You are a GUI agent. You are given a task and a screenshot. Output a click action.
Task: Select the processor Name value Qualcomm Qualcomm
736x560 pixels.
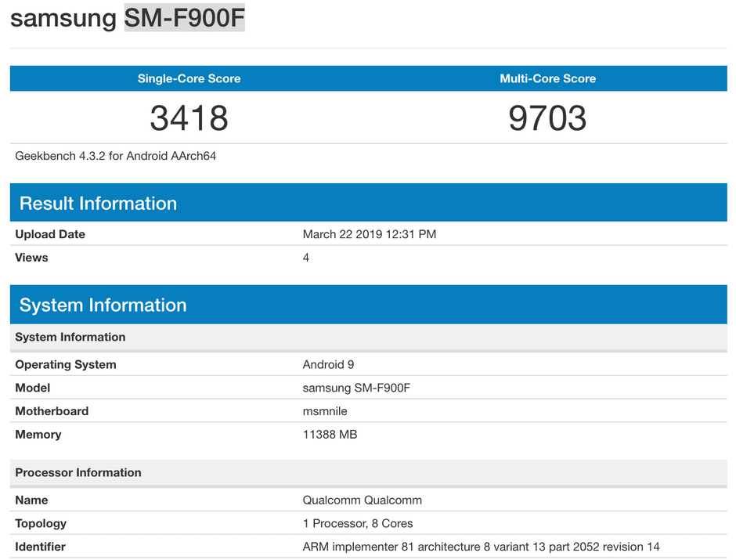click(x=362, y=500)
